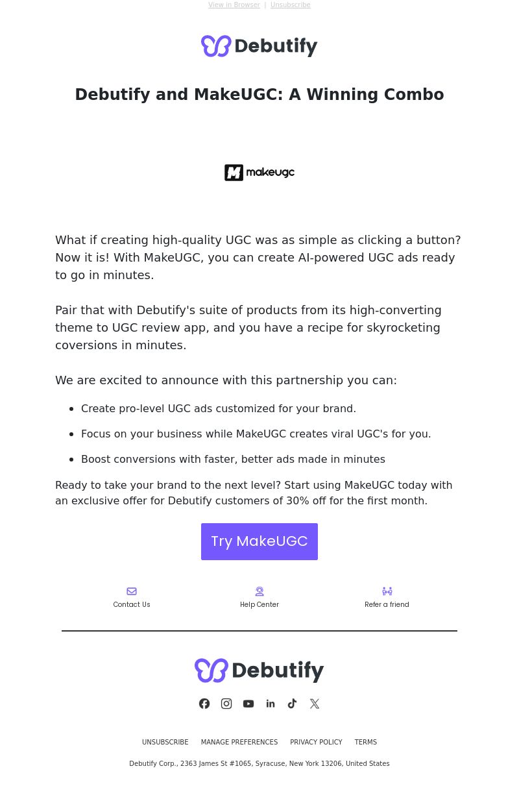Click the footer UNSUBSCRIBE link
The height and width of the screenshot is (812, 519).
tap(165, 743)
